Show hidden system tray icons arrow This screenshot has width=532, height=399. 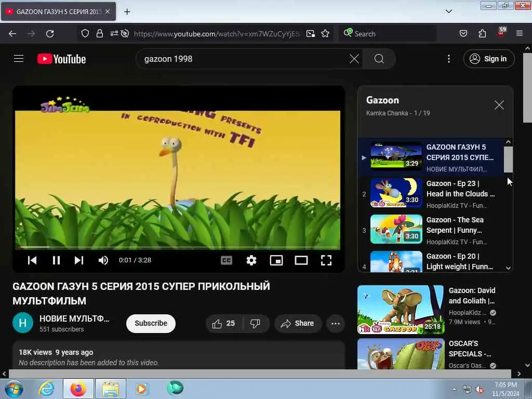pyautogui.click(x=454, y=389)
